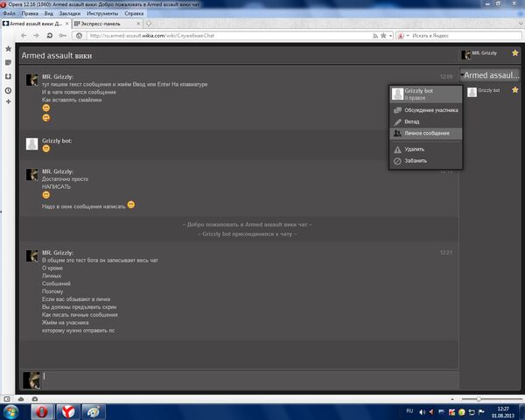
Task: Click the star next to Grizzly bot in the user list
Action: 515,90
